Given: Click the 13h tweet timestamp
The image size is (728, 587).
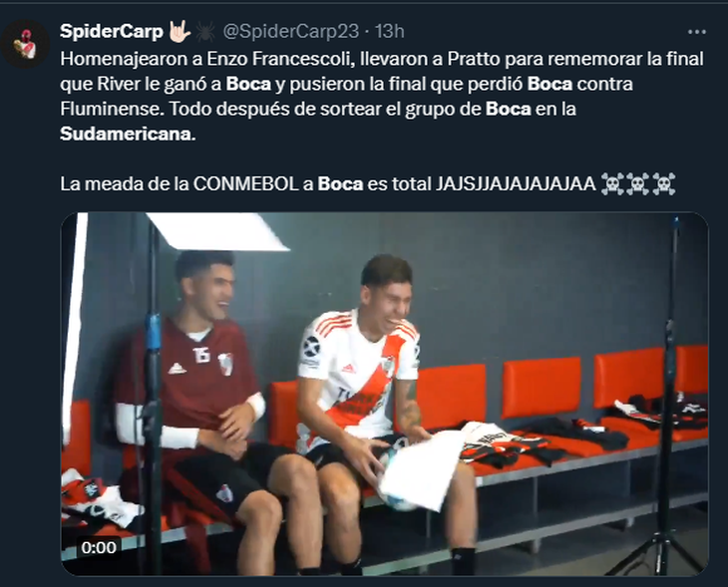Looking at the screenshot, I should pos(389,32).
